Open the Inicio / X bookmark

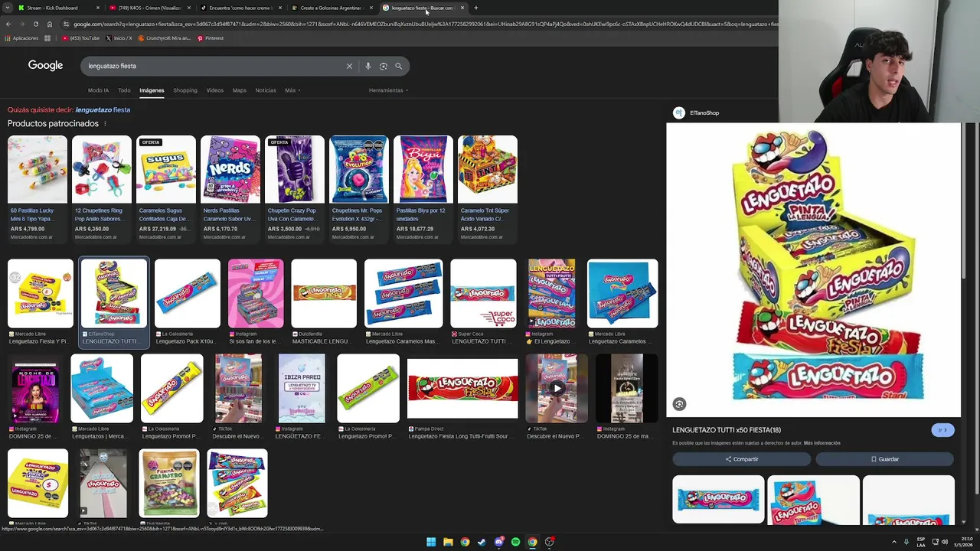point(119,38)
